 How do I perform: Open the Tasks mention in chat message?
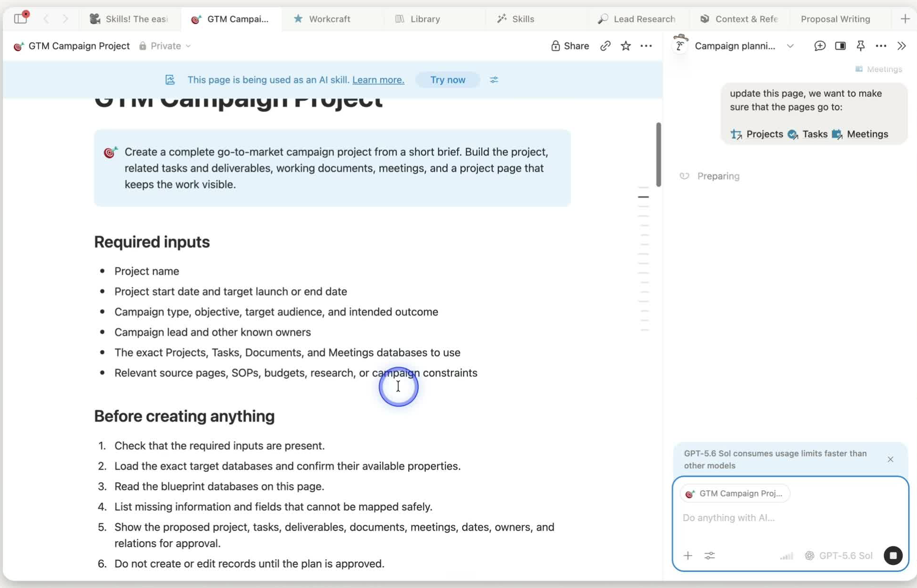click(807, 134)
